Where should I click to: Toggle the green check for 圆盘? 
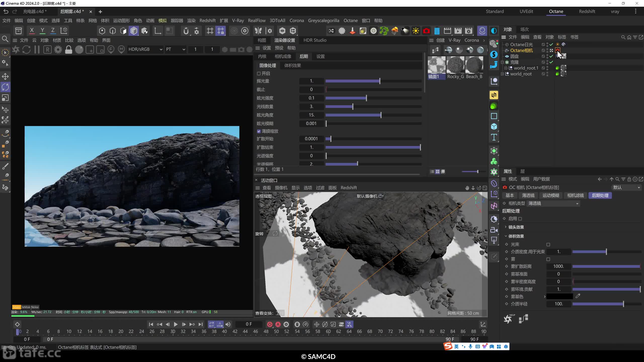tap(551, 56)
